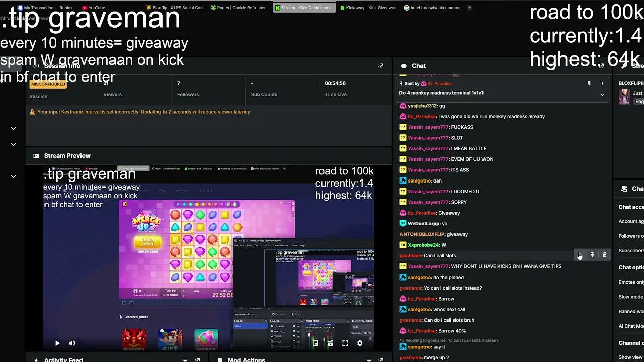Click the "Borrow 40%" chat message

pyautogui.click(x=452, y=331)
